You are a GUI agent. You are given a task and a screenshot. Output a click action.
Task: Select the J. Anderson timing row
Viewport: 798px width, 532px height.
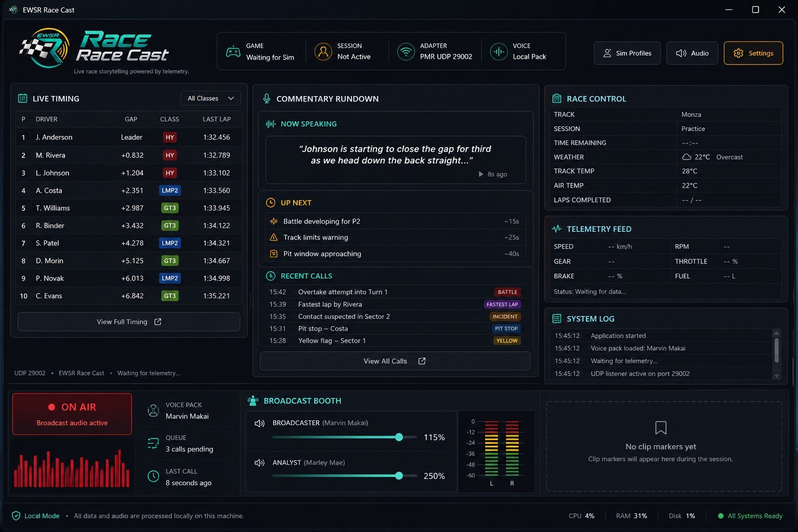[x=129, y=137]
